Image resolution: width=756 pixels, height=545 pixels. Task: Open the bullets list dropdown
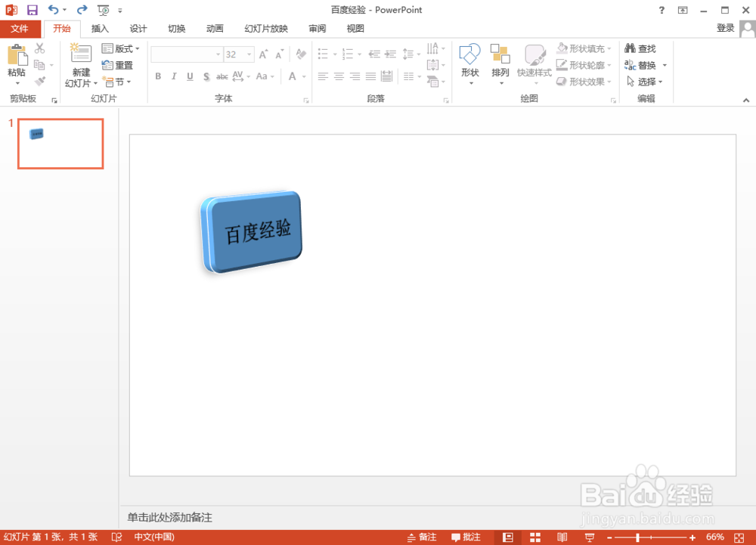(x=335, y=54)
